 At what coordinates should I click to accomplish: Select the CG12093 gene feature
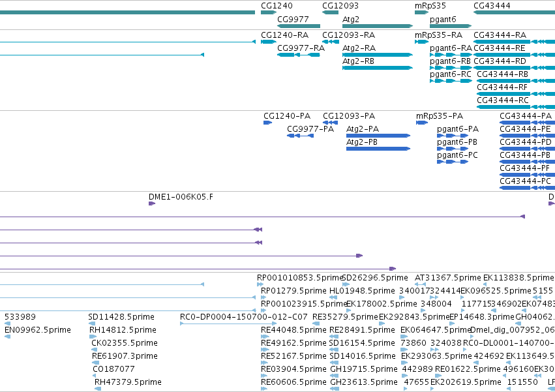click(330, 12)
